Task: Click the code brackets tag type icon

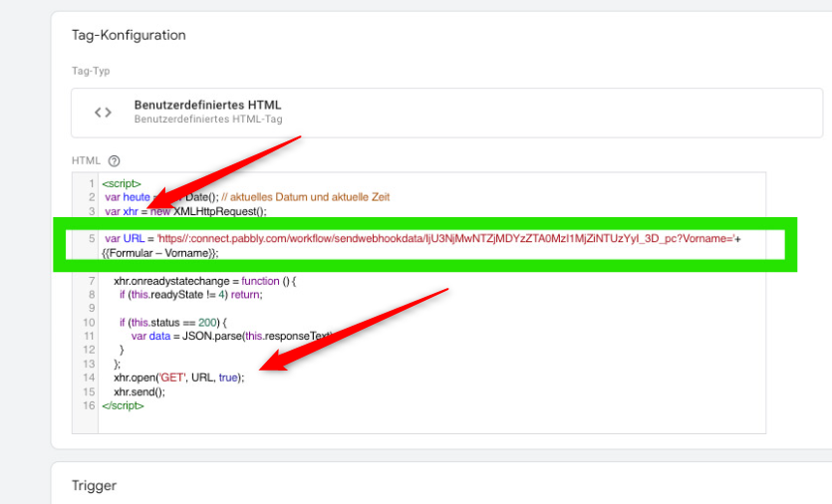Action: point(103,113)
